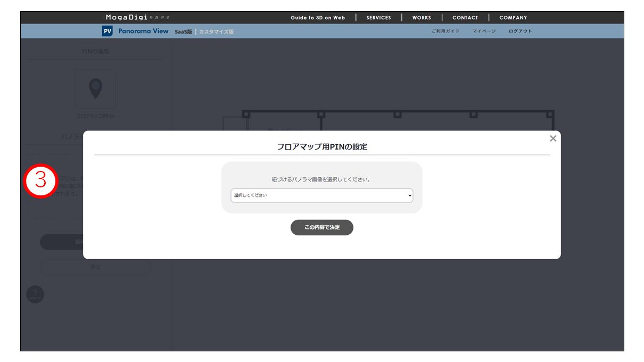Image resolution: width=644 pixels, height=362 pixels.
Task: Open Guide to 3D on Web menu
Action: [318, 18]
